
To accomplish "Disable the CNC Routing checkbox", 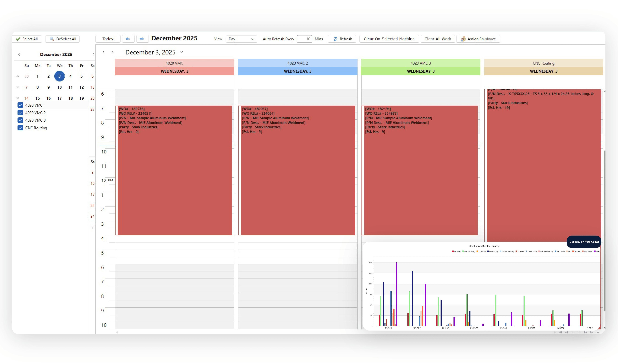I will [20, 128].
